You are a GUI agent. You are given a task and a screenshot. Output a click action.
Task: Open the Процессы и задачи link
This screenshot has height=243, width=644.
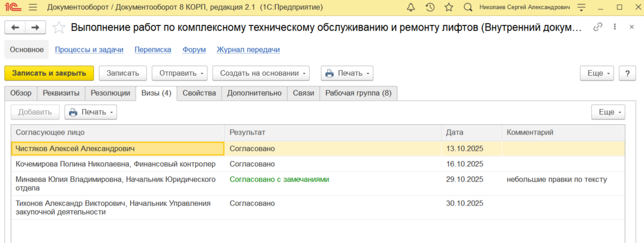point(89,50)
